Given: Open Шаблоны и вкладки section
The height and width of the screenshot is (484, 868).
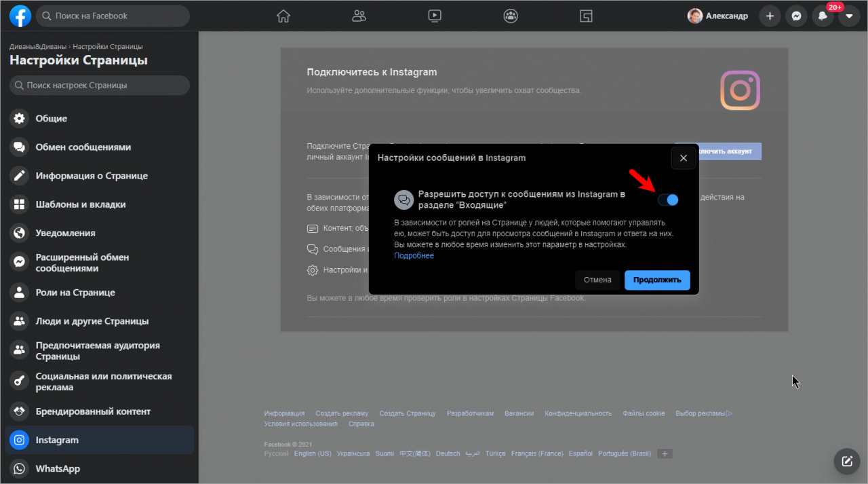Looking at the screenshot, I should click(99, 204).
